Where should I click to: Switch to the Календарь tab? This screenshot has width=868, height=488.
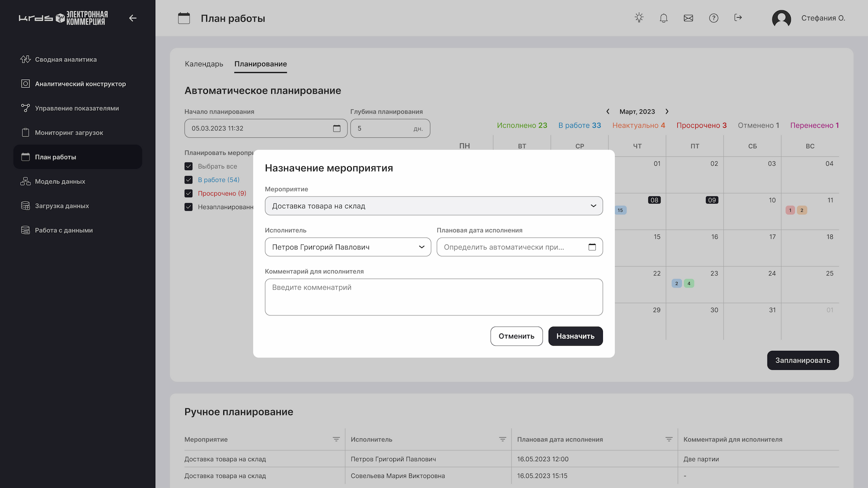point(203,64)
